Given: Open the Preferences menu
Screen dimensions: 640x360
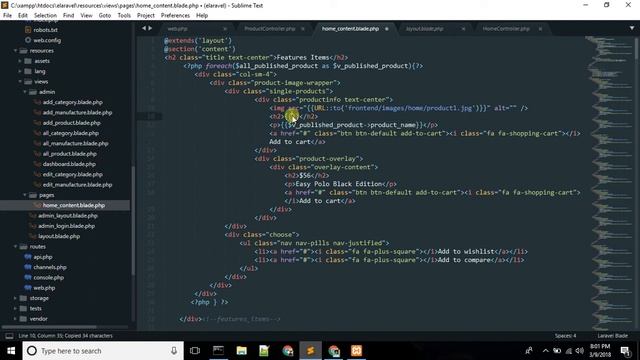Looking at the screenshot, I should pos(175,16).
